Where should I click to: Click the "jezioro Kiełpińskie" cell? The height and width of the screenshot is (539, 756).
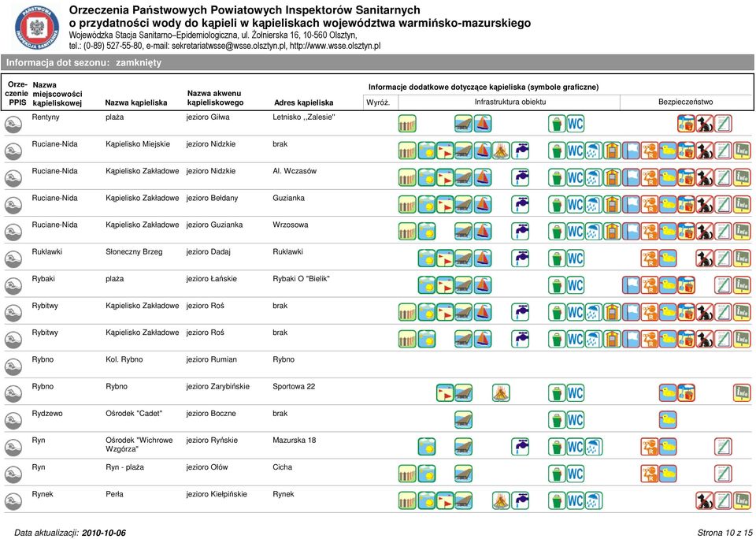(x=217, y=494)
